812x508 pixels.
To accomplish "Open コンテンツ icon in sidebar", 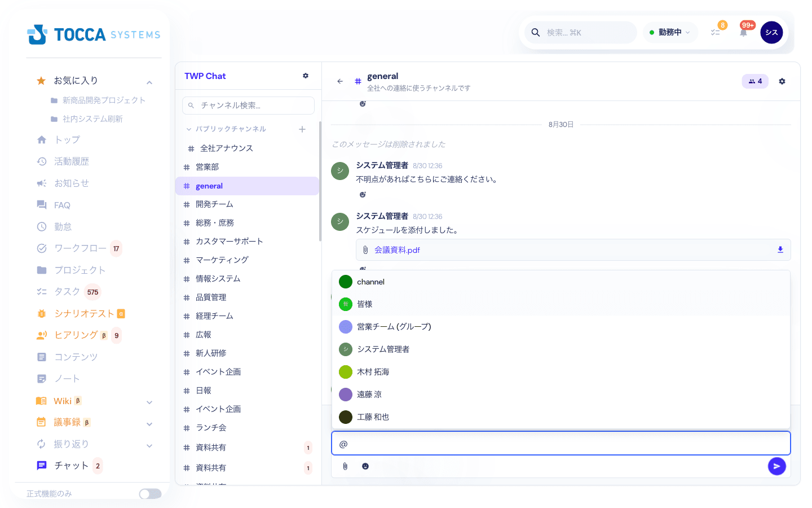I will 42,357.
